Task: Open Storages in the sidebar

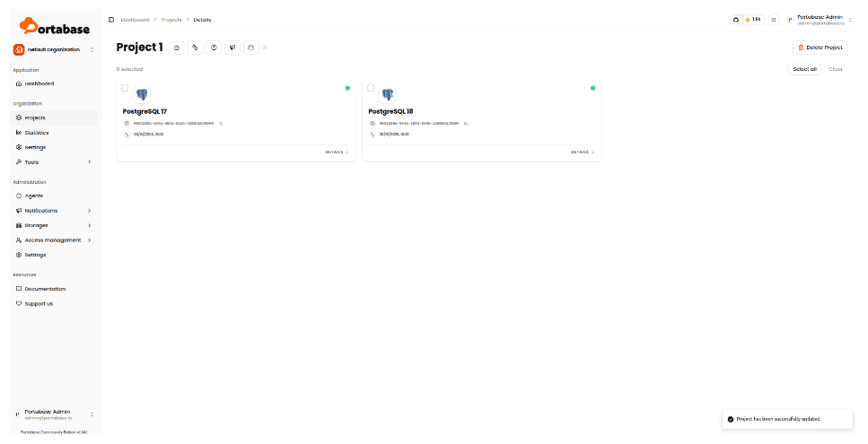Action: (x=54, y=226)
